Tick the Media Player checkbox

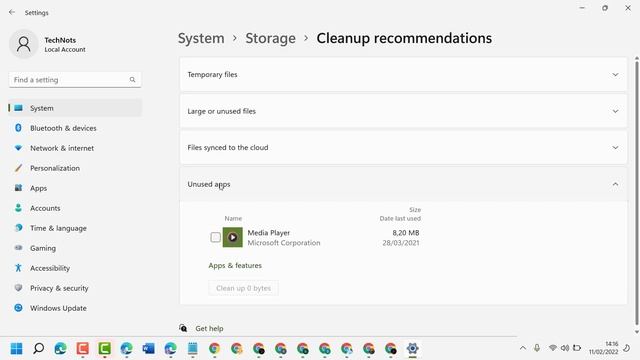pyautogui.click(x=216, y=237)
